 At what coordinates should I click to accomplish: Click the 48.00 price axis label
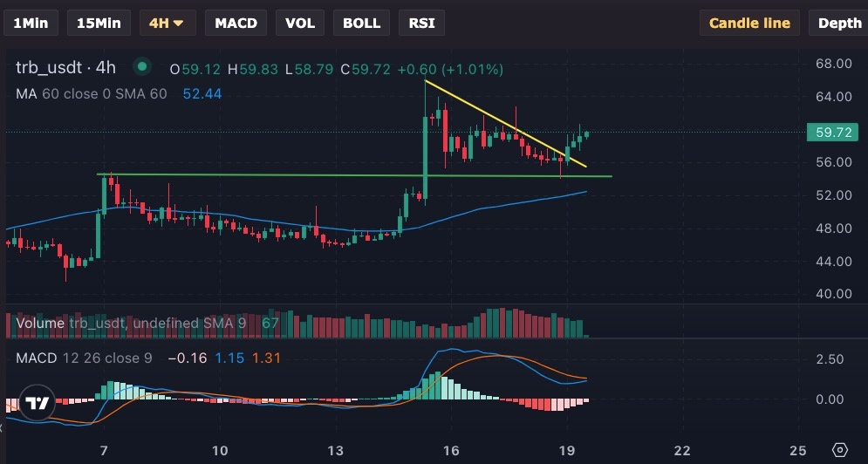point(834,229)
